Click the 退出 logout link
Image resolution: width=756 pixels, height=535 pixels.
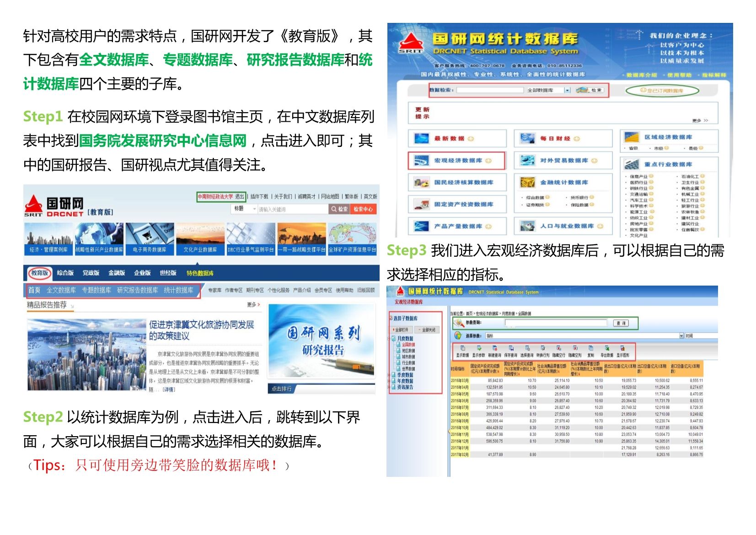pos(240,196)
